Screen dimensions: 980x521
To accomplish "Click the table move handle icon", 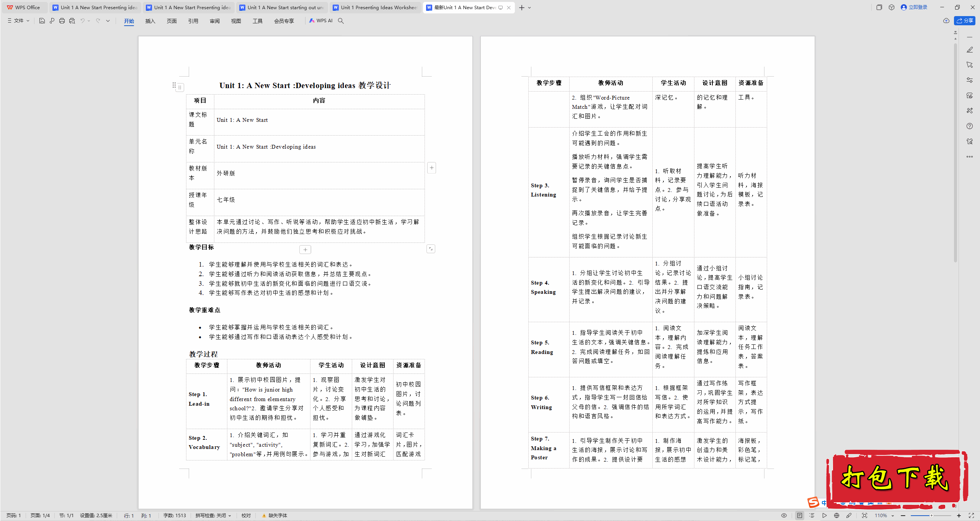I will tap(180, 87).
